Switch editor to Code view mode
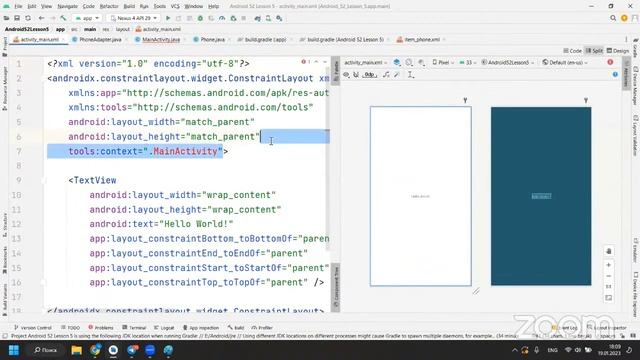Screen dimensions: 640x360 tap(573, 51)
